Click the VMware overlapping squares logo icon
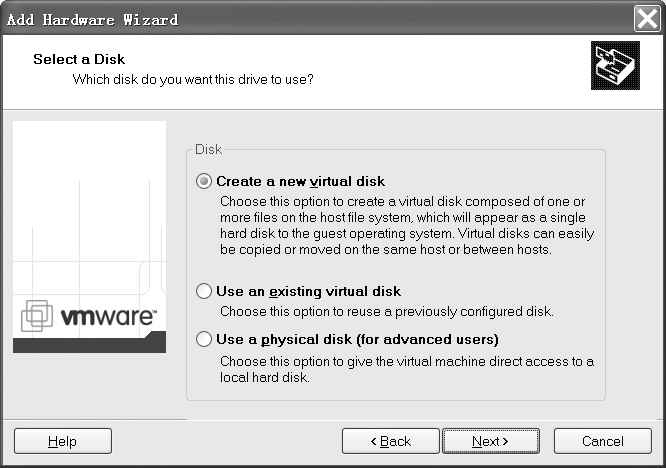666x468 pixels. (37, 317)
